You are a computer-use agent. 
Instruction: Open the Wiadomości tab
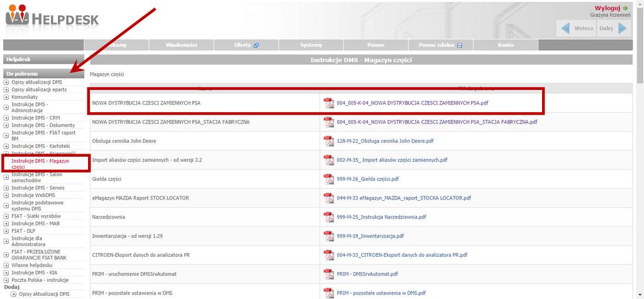click(182, 45)
